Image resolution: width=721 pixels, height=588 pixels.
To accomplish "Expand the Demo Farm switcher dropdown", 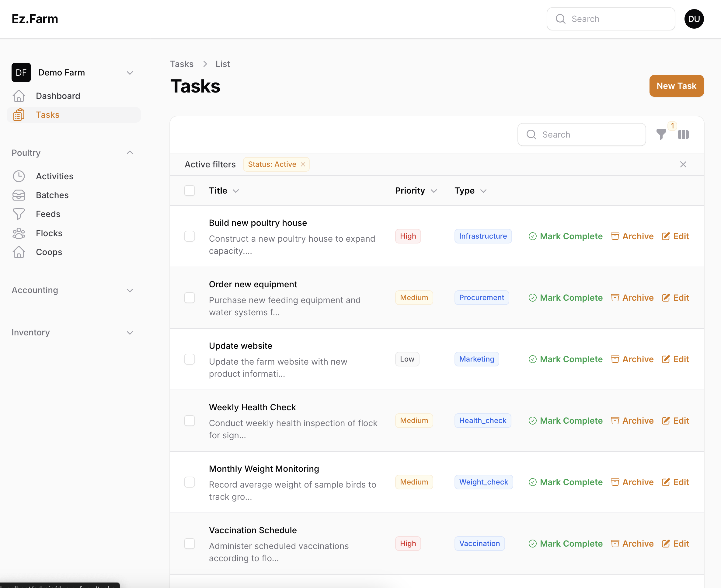I will click(130, 73).
